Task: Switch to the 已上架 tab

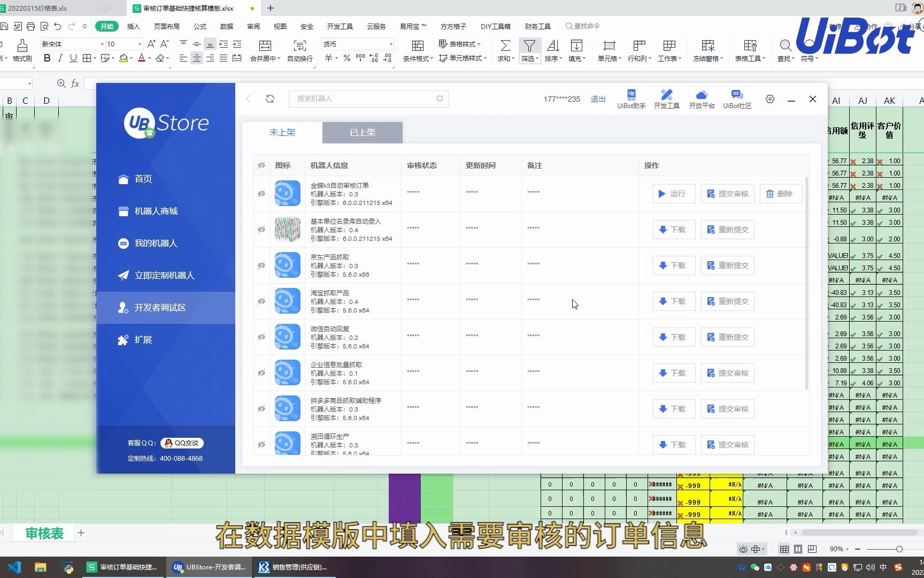Action: coord(362,132)
